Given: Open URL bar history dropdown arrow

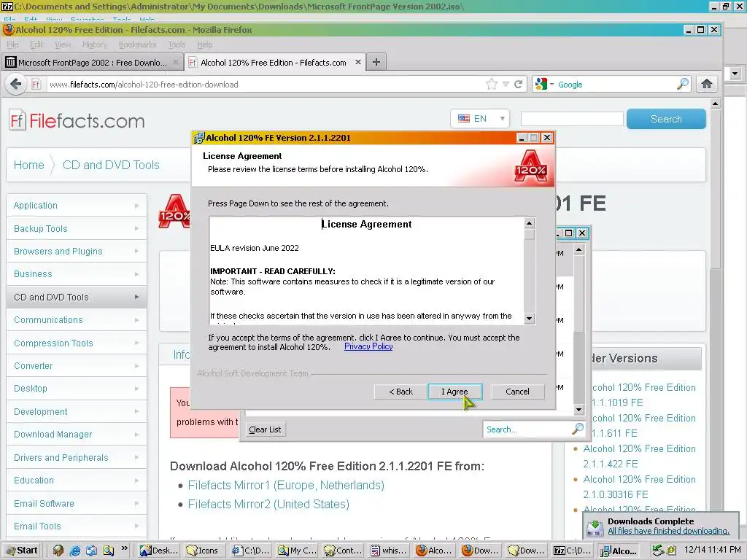Looking at the screenshot, I should click(506, 85).
